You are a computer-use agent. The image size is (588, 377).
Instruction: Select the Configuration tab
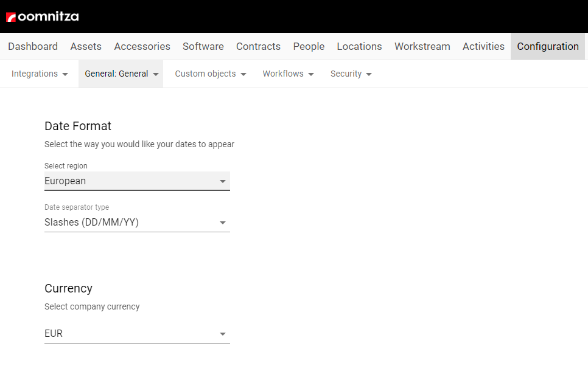548,46
